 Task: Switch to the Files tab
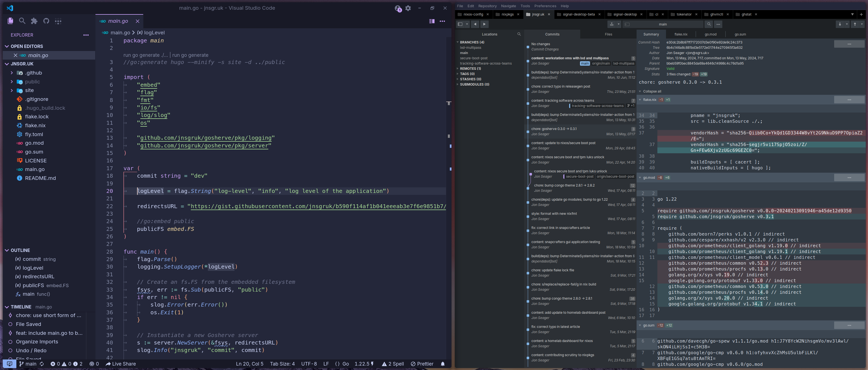pyautogui.click(x=608, y=34)
